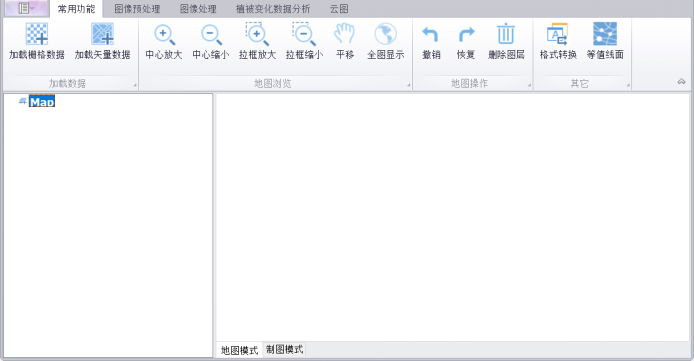Activate the 拉框放大 box zoom-in tool

coord(257,34)
